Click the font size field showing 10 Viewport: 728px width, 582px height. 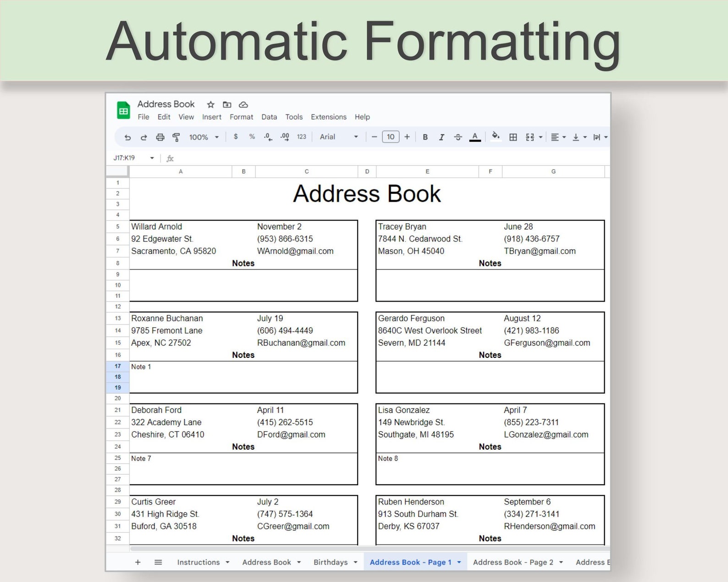391,137
